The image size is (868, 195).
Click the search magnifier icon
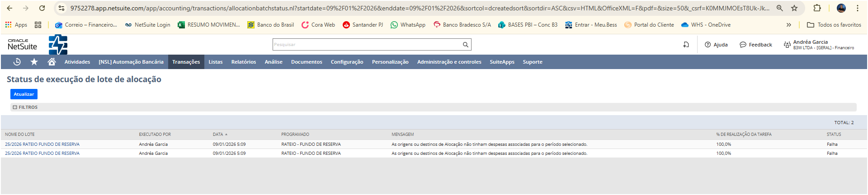pos(465,45)
